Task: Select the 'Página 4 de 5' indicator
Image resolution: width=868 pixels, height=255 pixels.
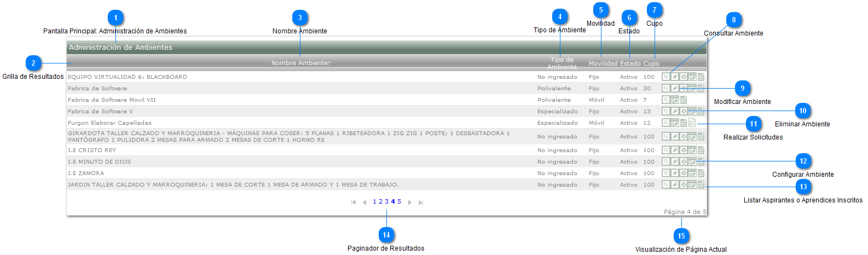Action: pyautogui.click(x=685, y=212)
